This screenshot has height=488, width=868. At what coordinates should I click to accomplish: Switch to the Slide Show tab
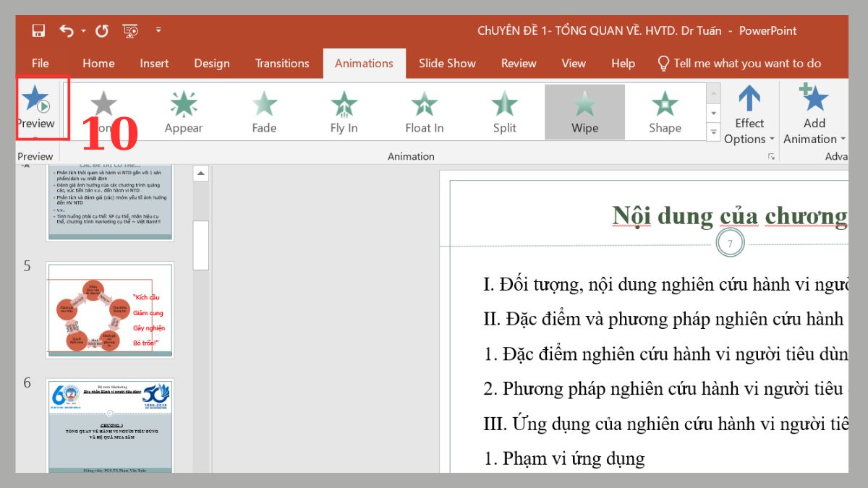tap(446, 64)
